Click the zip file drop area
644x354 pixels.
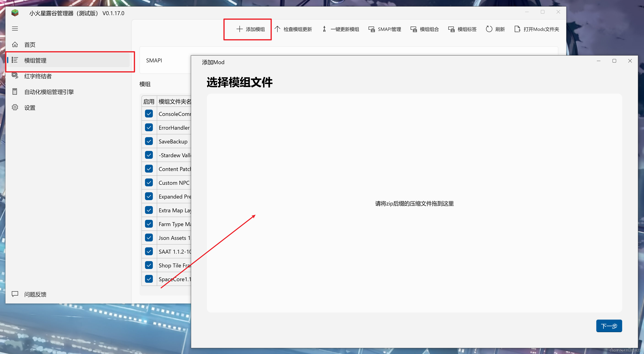tap(414, 203)
